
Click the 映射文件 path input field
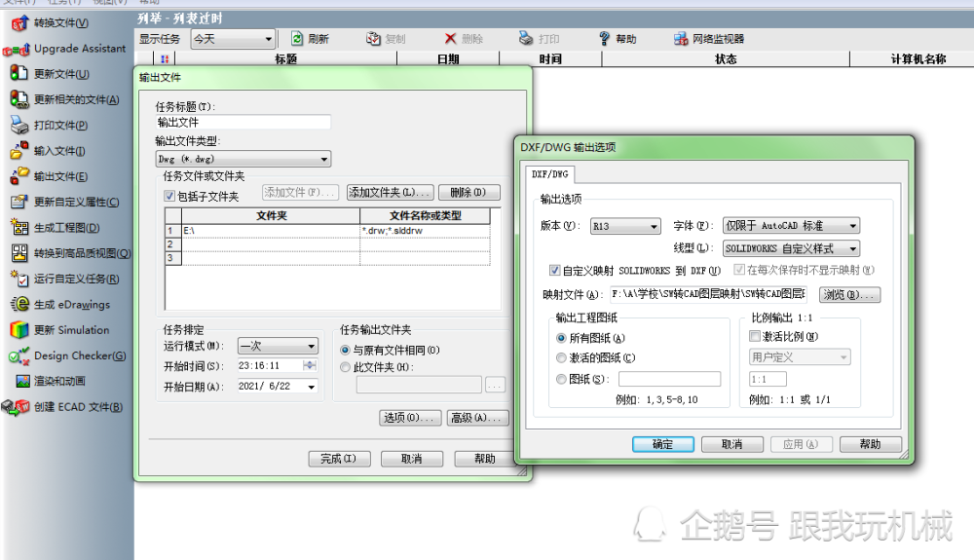pos(708,294)
